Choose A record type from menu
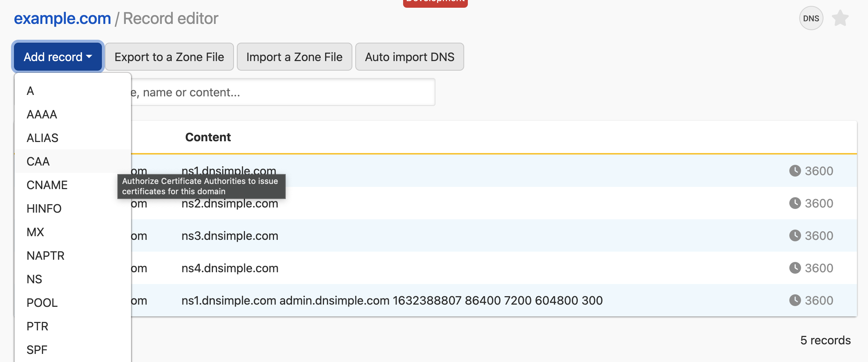 click(x=73, y=91)
